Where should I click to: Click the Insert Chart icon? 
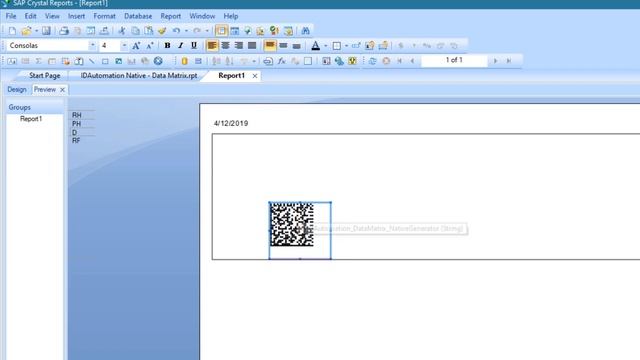click(131, 61)
